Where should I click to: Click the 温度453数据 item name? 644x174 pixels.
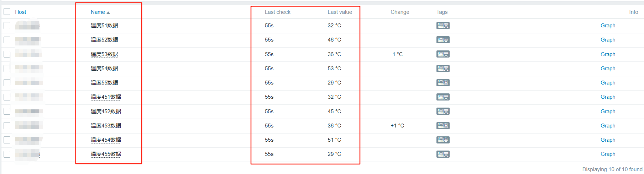(106, 126)
